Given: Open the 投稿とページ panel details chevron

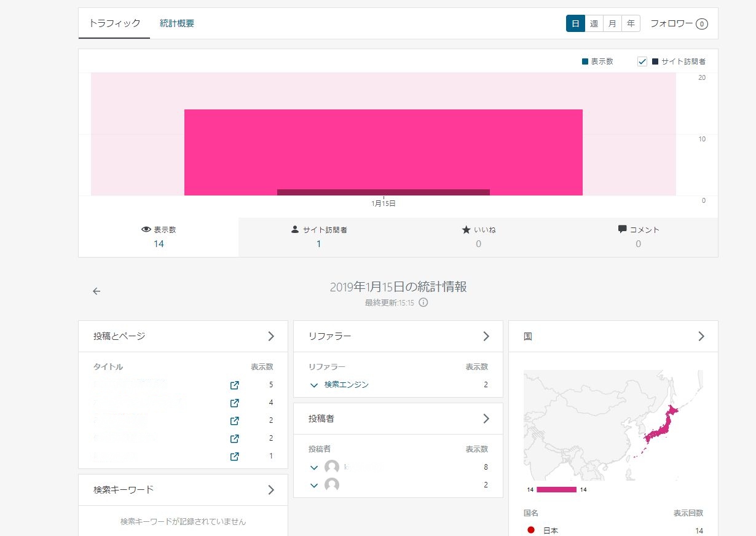Looking at the screenshot, I should [271, 336].
